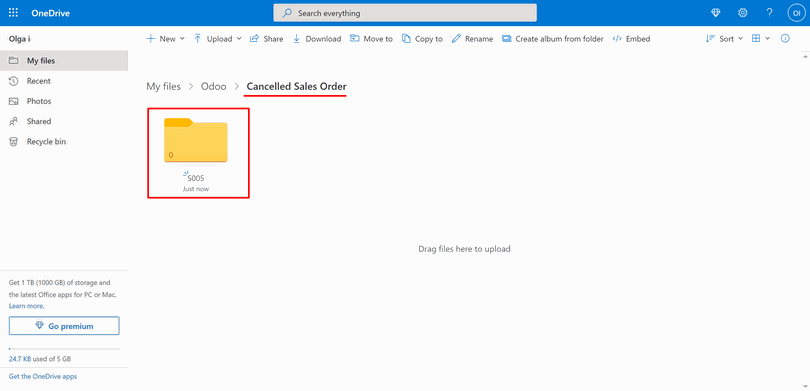Focus the Search everything box
Image resolution: width=810 pixels, height=391 pixels.
pyautogui.click(x=404, y=13)
